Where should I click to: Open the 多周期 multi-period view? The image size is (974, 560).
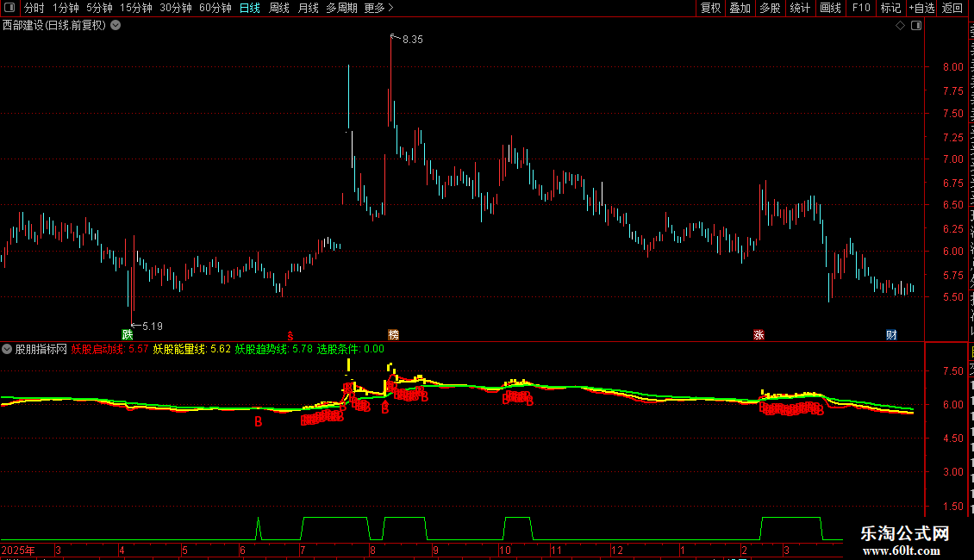(341, 8)
